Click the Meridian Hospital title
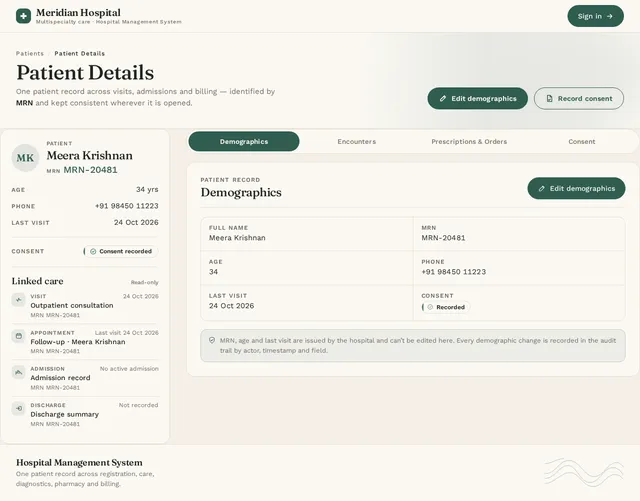 [78, 13]
